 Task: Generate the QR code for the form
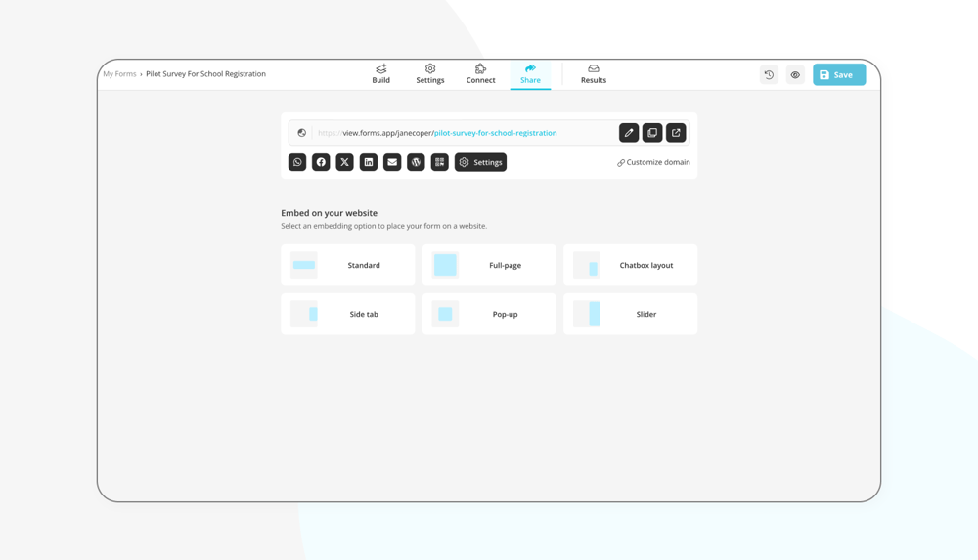tap(440, 162)
